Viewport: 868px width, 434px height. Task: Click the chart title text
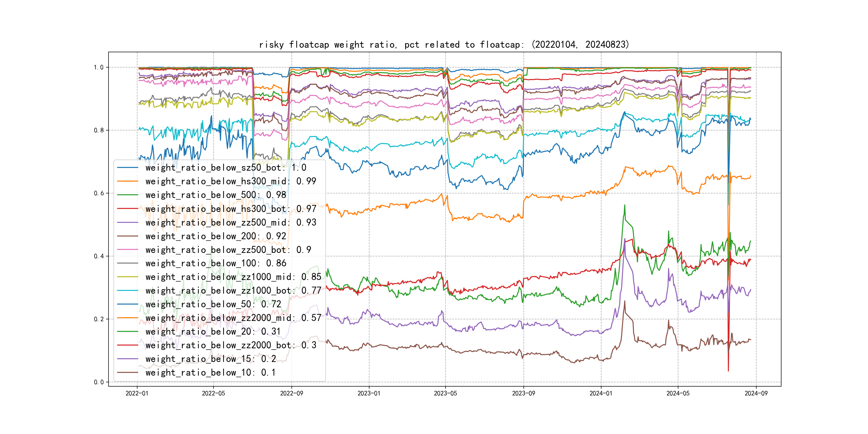[444, 44]
